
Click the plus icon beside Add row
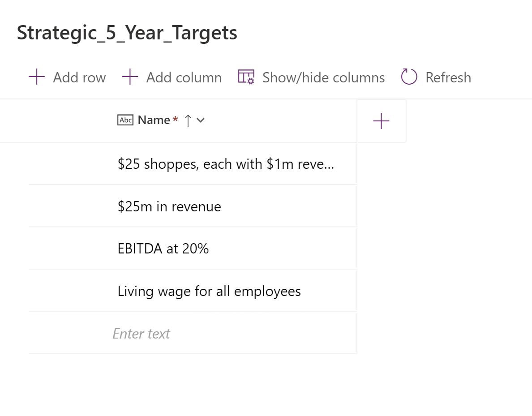[37, 77]
